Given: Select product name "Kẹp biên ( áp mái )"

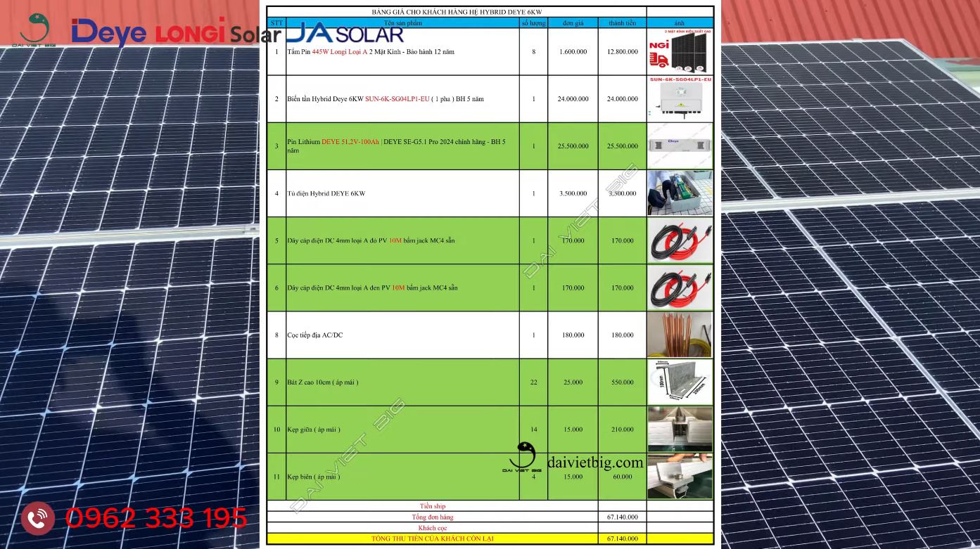Looking at the screenshot, I should click(x=314, y=477).
